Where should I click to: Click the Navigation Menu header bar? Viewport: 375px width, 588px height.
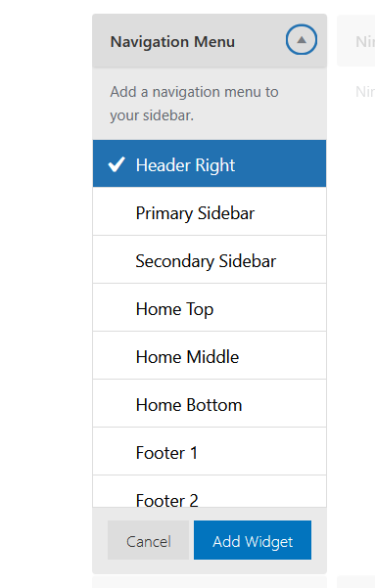(210, 40)
